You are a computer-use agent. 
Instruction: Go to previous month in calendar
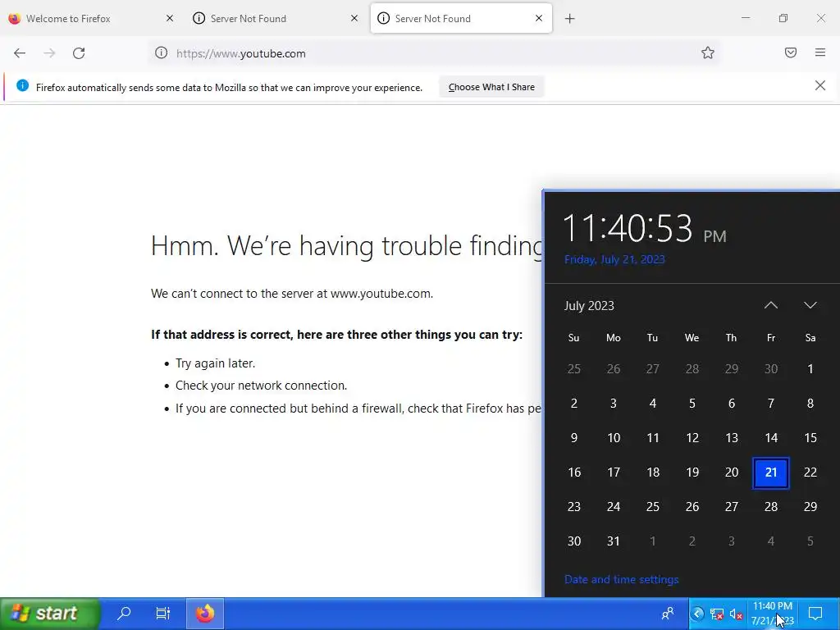(x=771, y=305)
